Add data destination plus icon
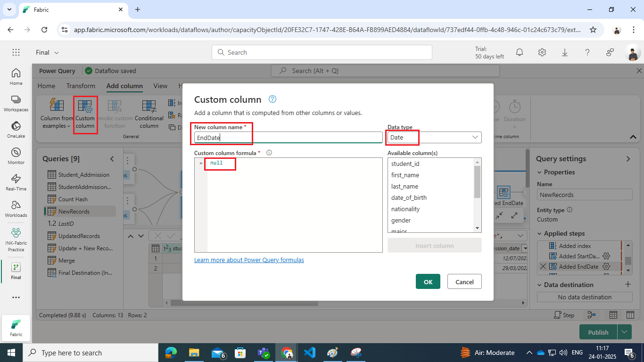The image size is (644, 362). (x=627, y=284)
